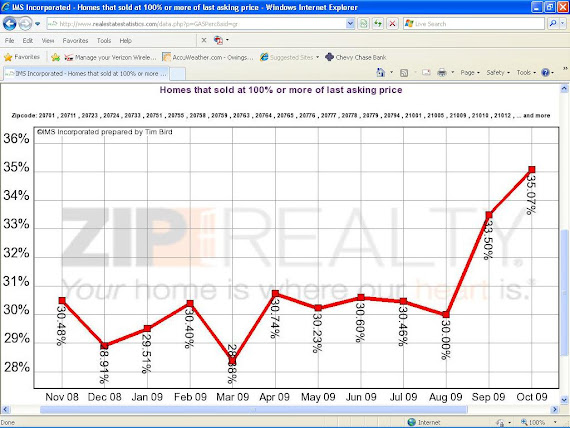
Task: Click the 35.07% Oct 09 data point
Action: (532, 169)
